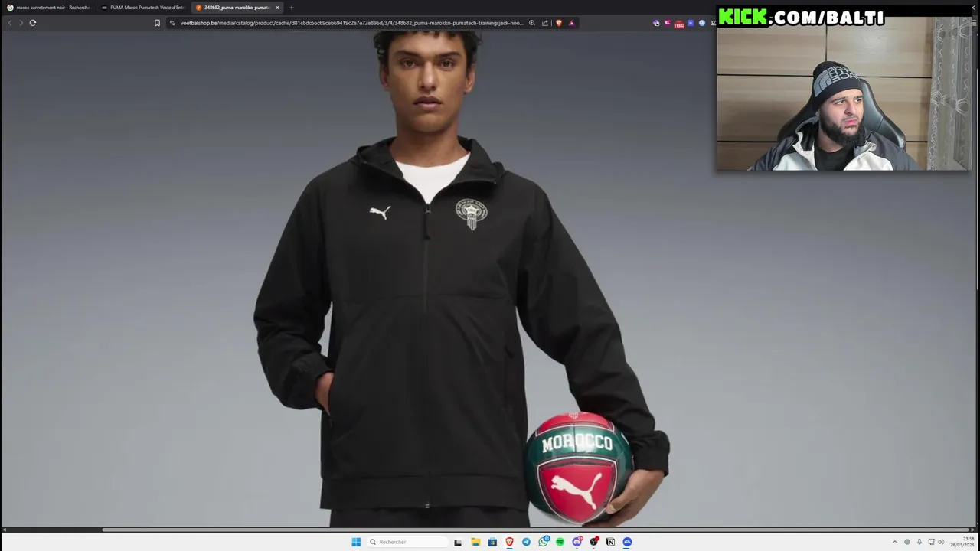
Task: Open the site info icon before the URL
Action: tap(171, 23)
